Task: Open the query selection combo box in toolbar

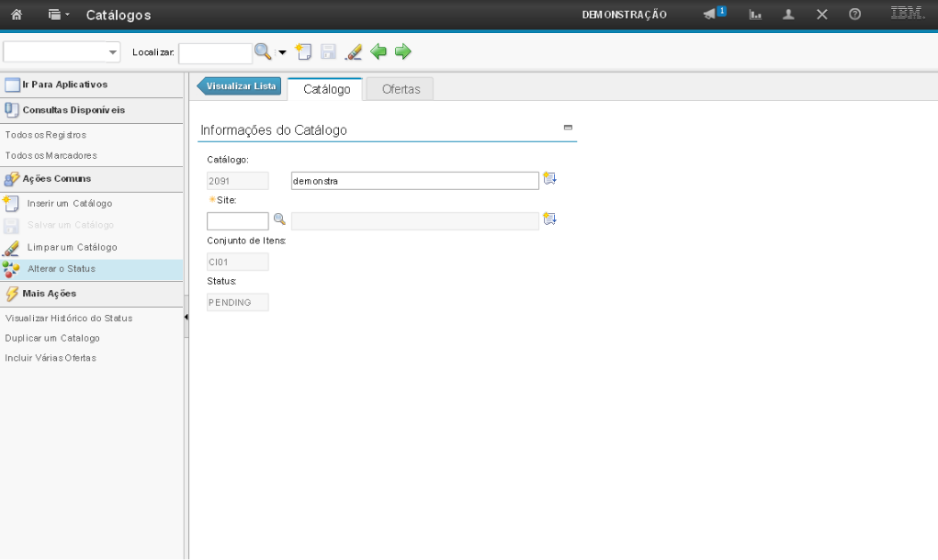Action: point(62,52)
